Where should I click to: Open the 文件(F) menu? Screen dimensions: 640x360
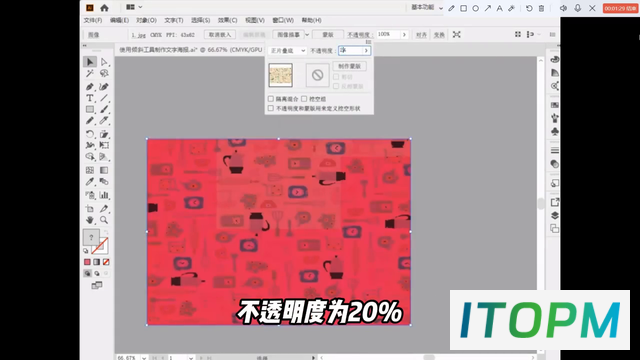(x=93, y=20)
